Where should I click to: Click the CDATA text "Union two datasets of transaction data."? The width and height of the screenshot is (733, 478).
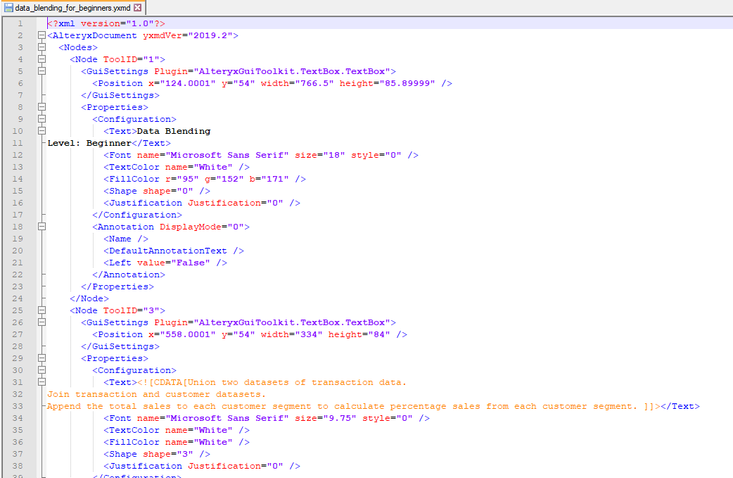[297, 382]
